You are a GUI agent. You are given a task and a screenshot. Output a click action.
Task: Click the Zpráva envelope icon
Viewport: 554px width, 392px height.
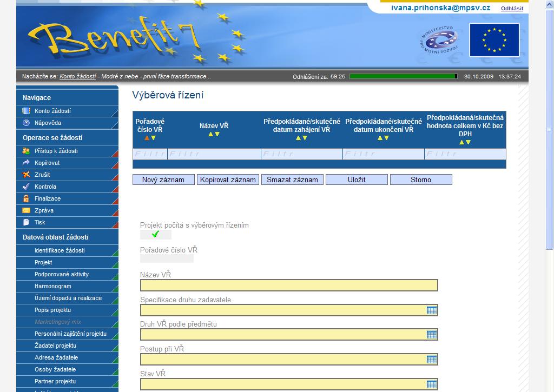point(26,210)
